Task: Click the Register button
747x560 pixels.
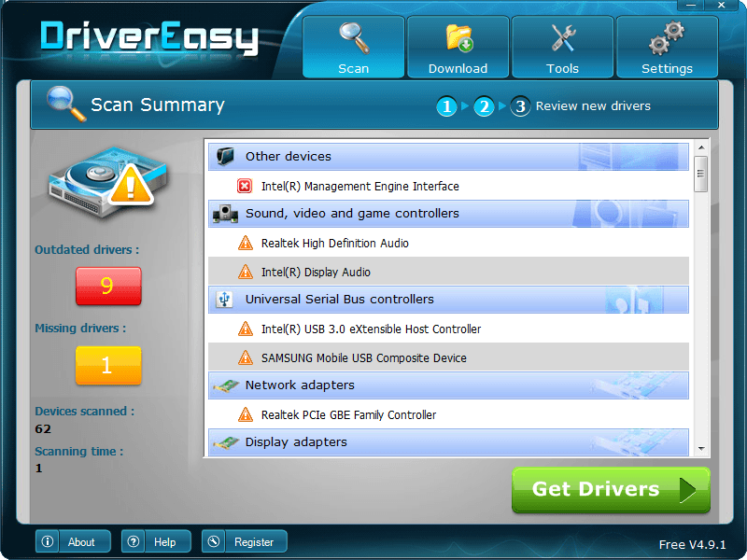Action: tap(244, 541)
